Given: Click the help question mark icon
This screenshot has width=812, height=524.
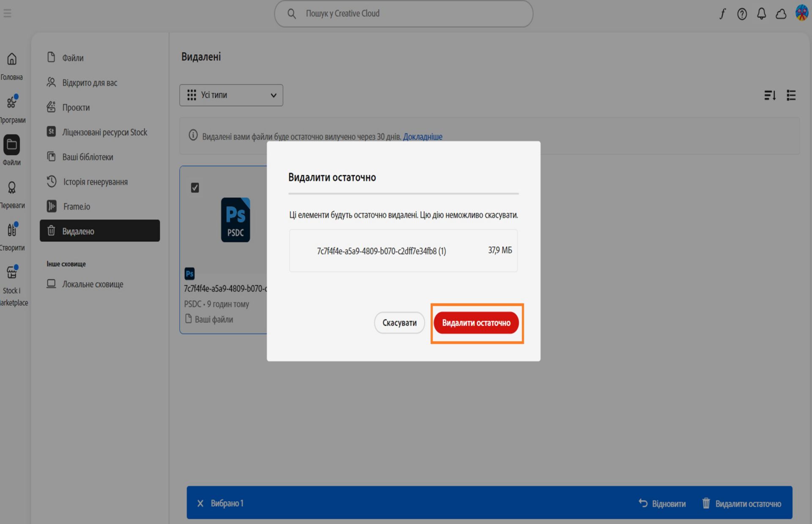Looking at the screenshot, I should [x=742, y=14].
